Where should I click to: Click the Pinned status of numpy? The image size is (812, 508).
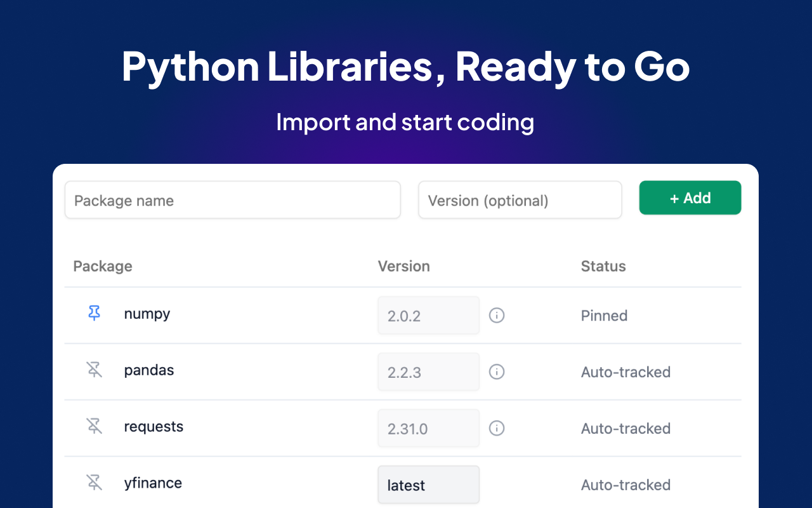604,316
